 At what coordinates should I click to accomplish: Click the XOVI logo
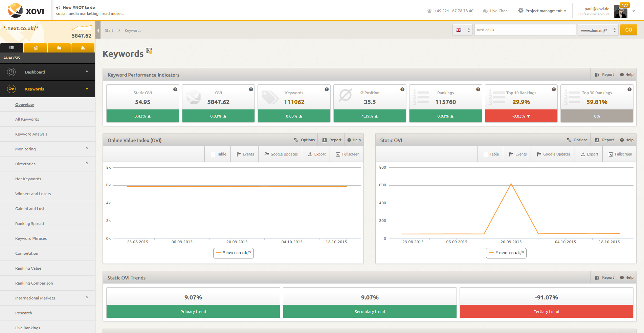[26, 11]
